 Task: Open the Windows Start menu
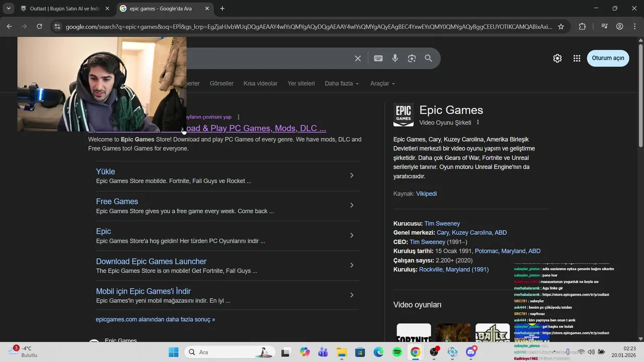pyautogui.click(x=174, y=352)
